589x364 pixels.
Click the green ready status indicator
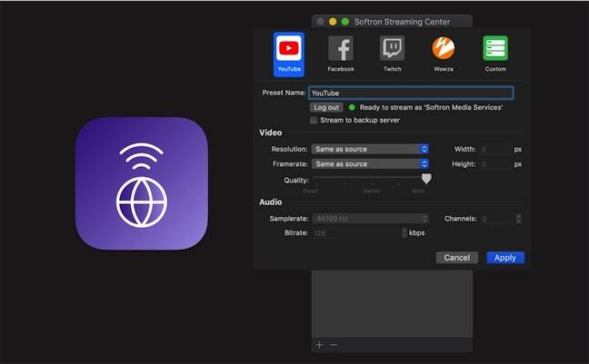click(352, 108)
